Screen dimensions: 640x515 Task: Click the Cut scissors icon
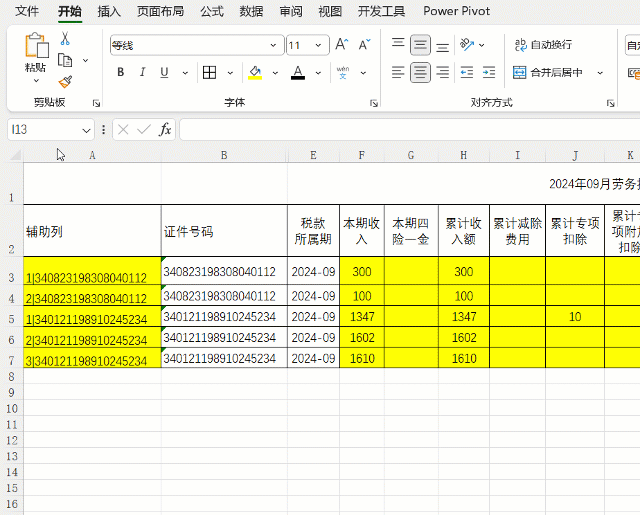pyautogui.click(x=65, y=39)
